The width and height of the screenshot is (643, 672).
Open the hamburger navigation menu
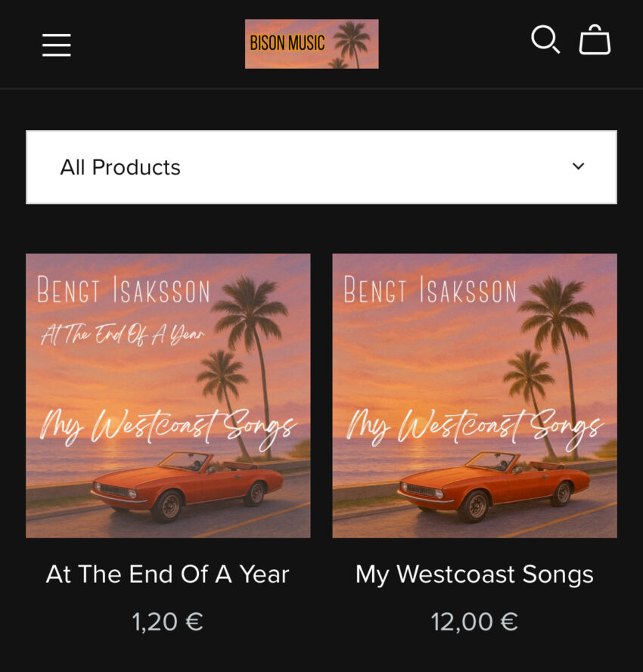[56, 45]
